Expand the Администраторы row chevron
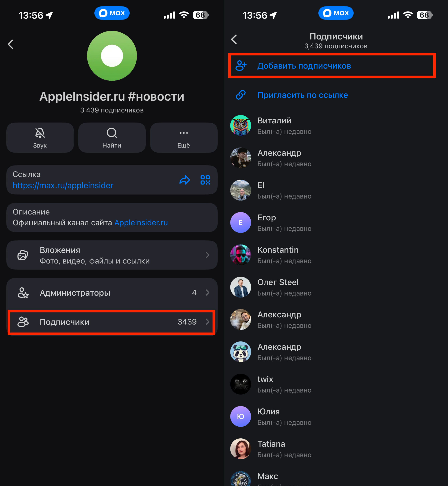 tap(207, 293)
